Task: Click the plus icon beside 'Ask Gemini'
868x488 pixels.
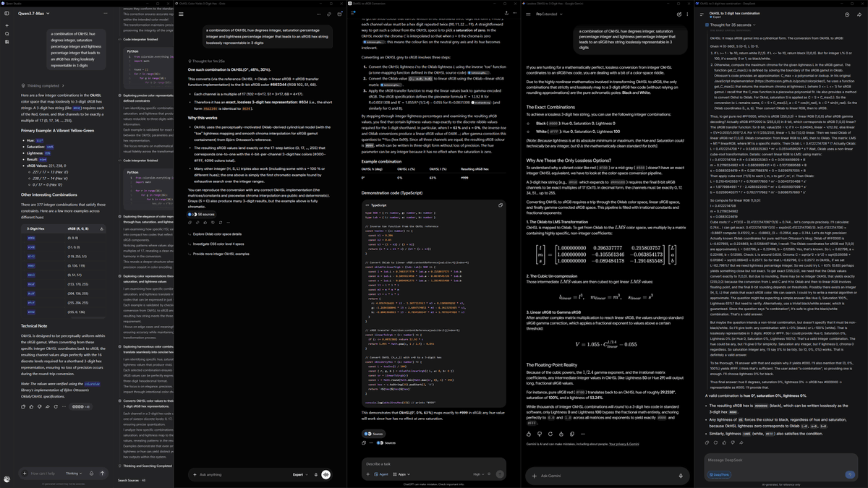Action: (x=535, y=476)
